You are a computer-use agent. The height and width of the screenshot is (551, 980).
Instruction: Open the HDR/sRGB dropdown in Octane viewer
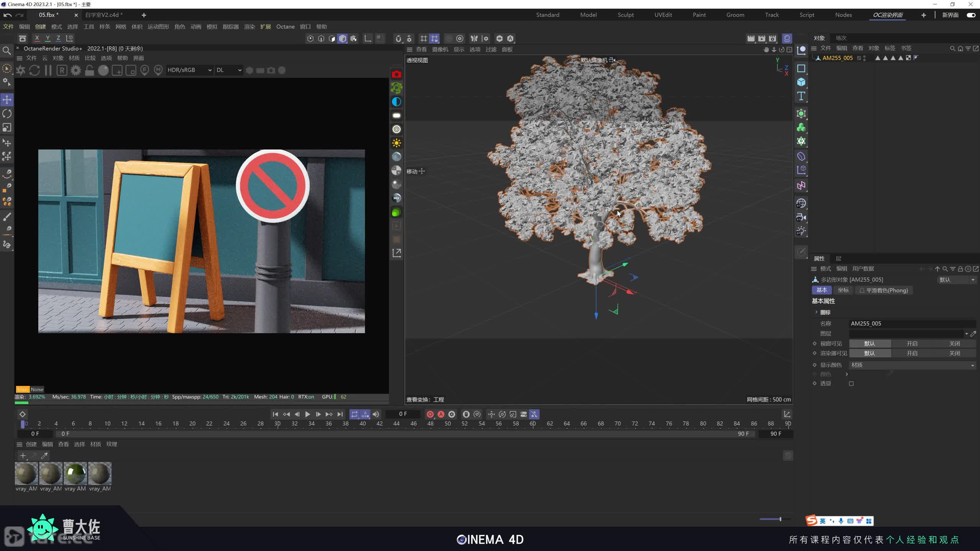189,70
